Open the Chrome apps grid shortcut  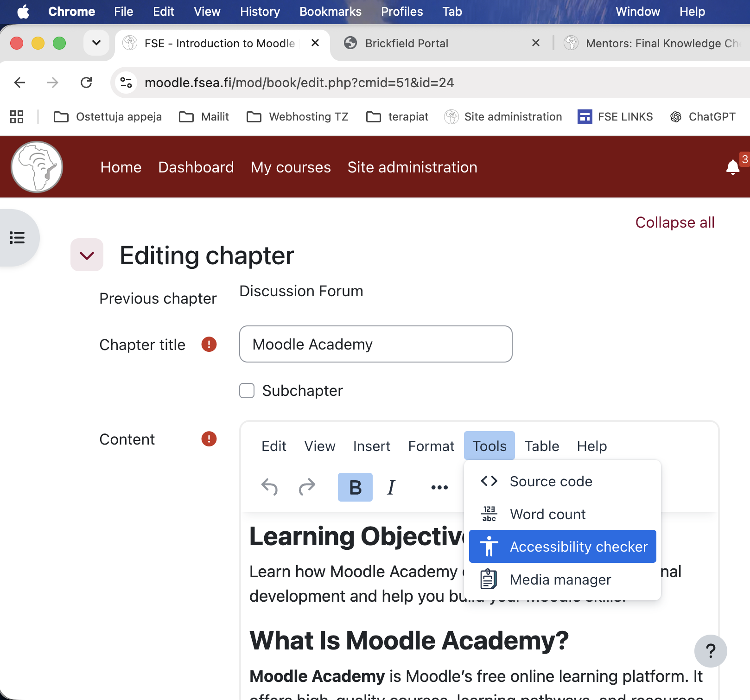(x=17, y=117)
